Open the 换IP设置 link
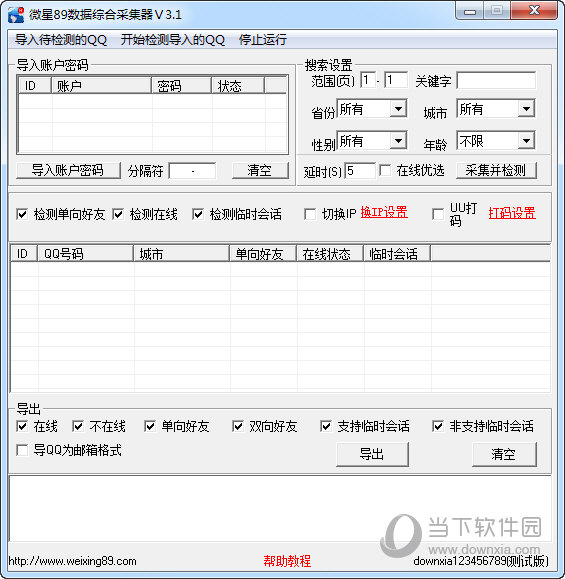 click(384, 212)
